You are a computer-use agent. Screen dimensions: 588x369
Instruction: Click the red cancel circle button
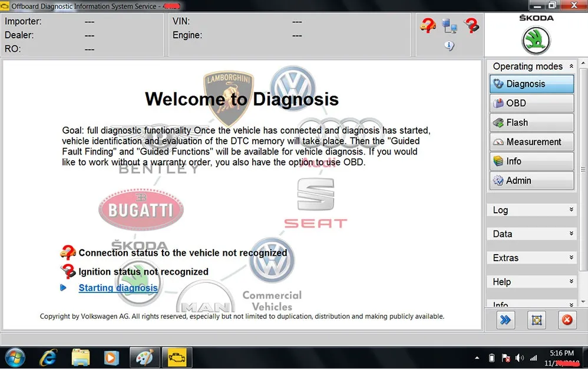click(567, 320)
